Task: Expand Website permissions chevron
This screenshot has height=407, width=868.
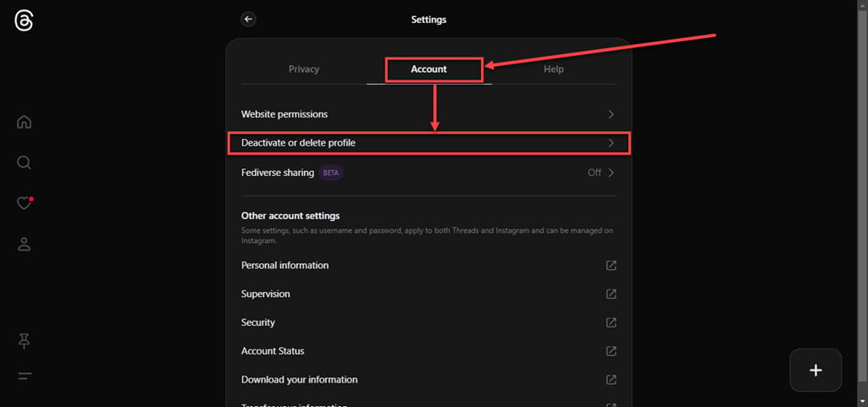Action: (611, 114)
